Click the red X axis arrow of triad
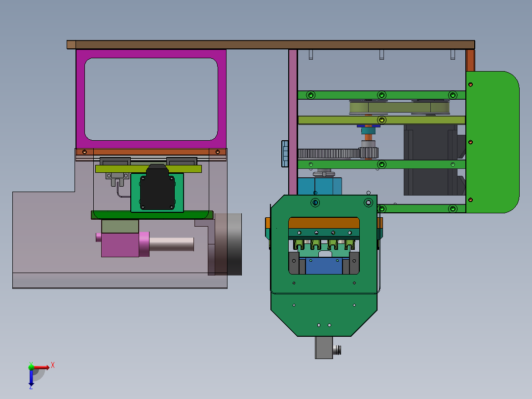Viewport: 532px width, 399px height. click(x=41, y=367)
